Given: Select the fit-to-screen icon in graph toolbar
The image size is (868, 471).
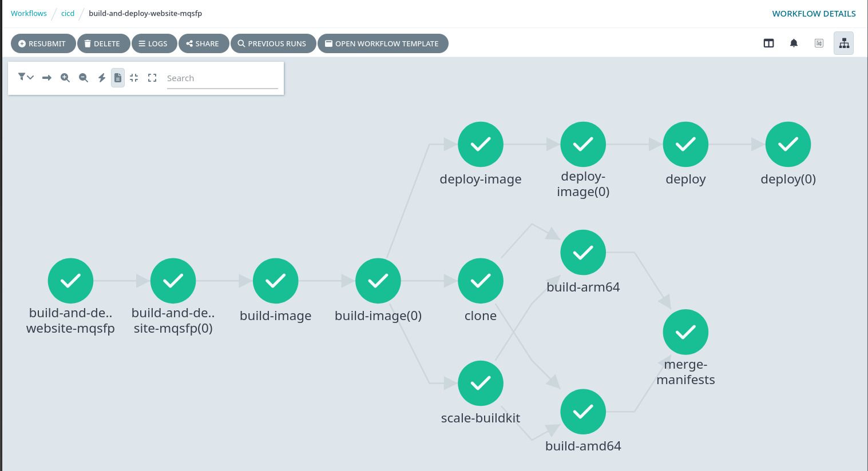Looking at the screenshot, I should [x=134, y=77].
